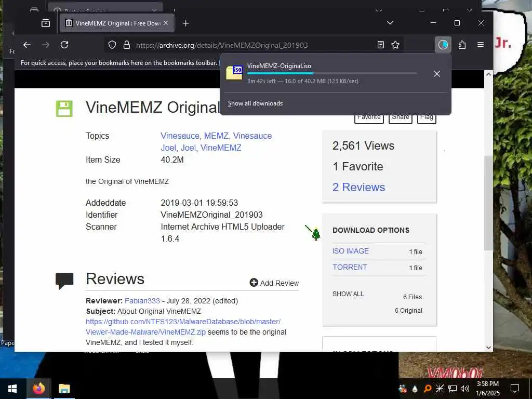Open a new tab with plus button
The width and height of the screenshot is (532, 399).
pos(185,23)
